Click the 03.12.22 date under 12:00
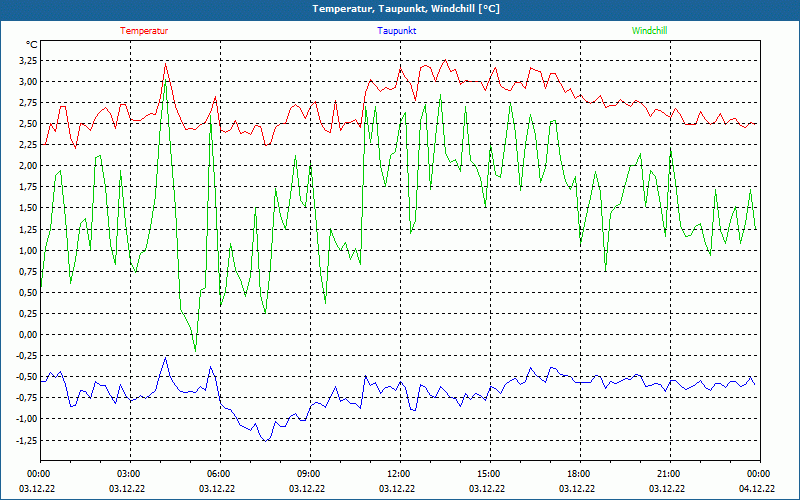This screenshot has height=500, width=800. pyautogui.click(x=397, y=488)
